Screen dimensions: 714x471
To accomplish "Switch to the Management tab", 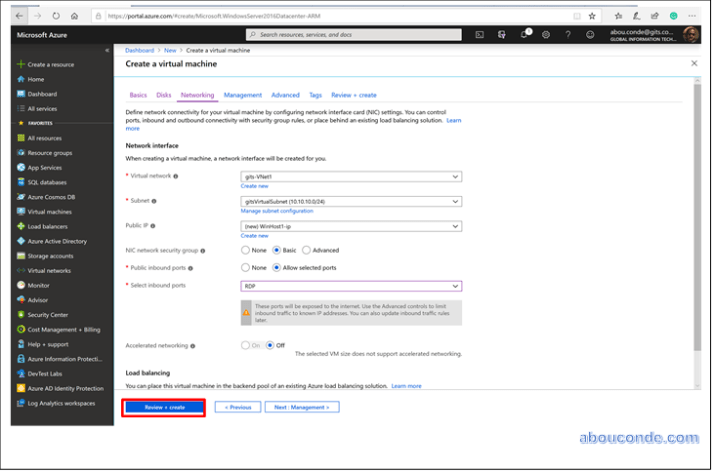I will pyautogui.click(x=243, y=95).
